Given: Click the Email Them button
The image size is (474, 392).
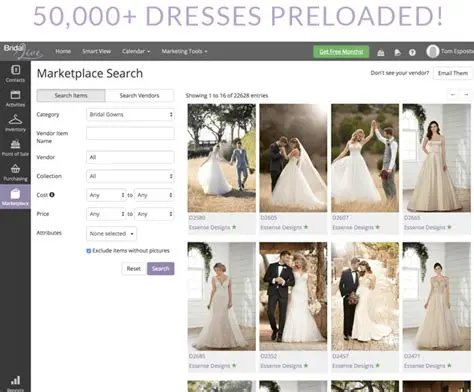Looking at the screenshot, I should coord(453,73).
